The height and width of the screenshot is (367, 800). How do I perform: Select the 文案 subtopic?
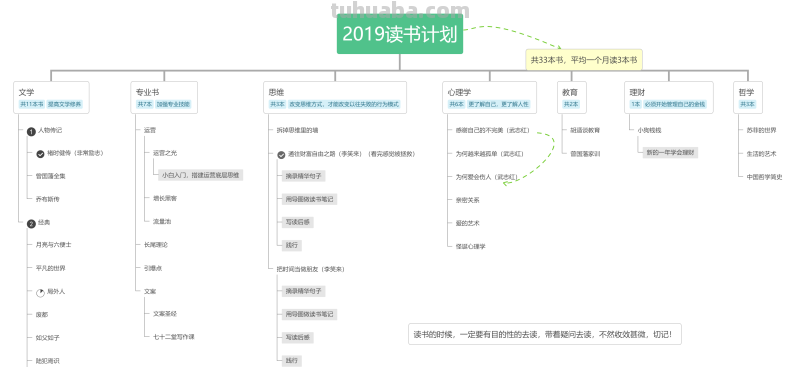(149, 292)
